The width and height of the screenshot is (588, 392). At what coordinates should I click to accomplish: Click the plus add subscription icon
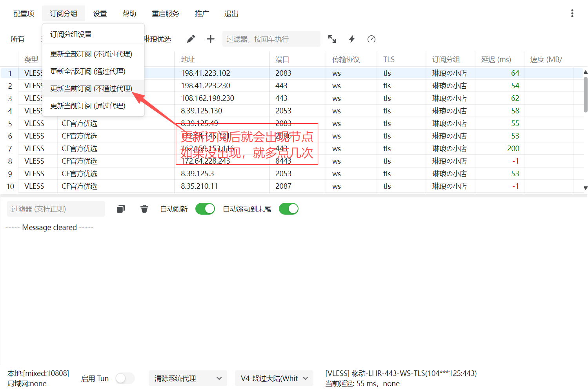211,39
